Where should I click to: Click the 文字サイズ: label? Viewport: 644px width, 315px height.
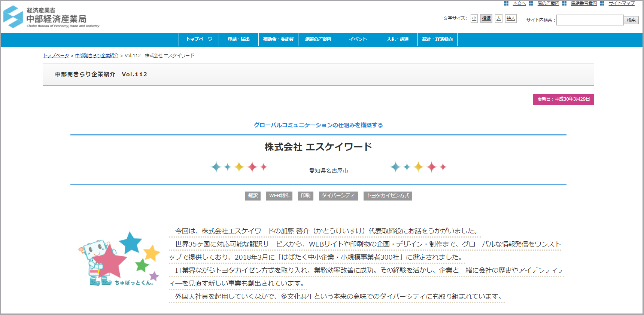point(455,18)
